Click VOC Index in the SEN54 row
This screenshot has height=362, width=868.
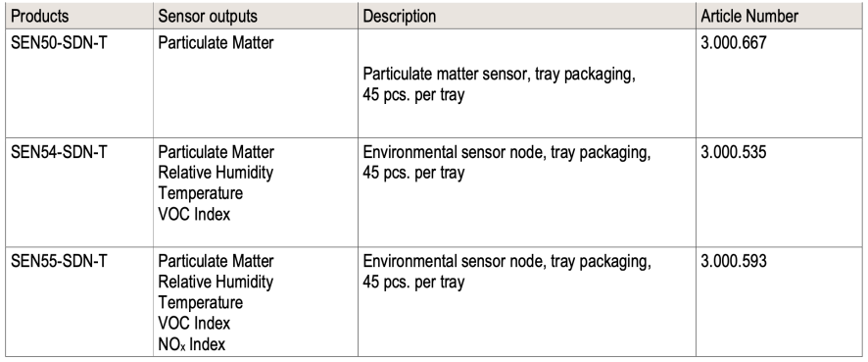[194, 214]
